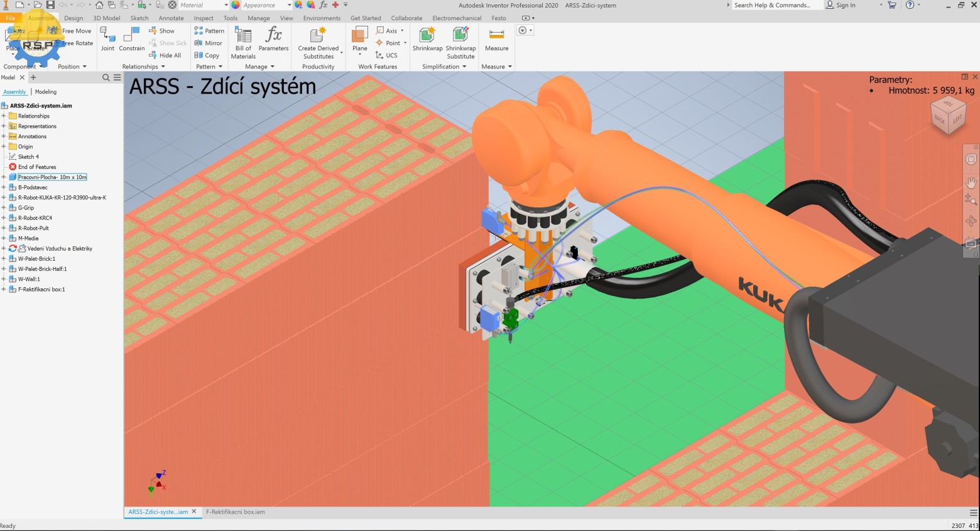
Task: Select Sketch 4 in model tree
Action: click(28, 157)
